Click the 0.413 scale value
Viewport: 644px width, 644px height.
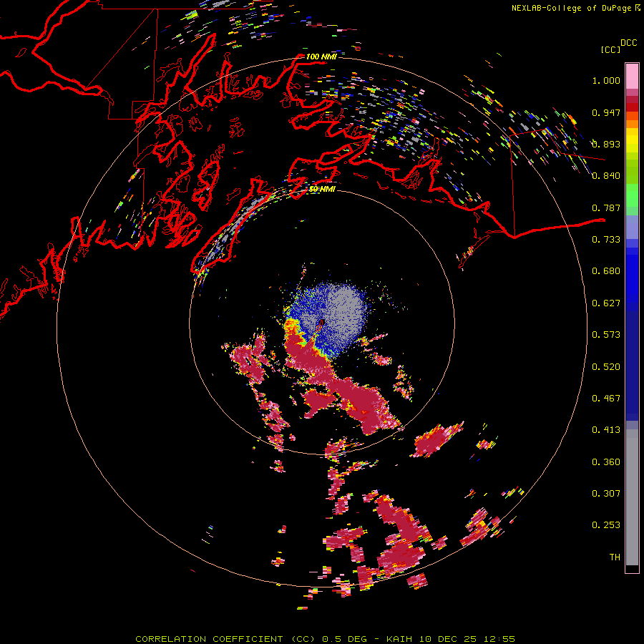tap(606, 430)
